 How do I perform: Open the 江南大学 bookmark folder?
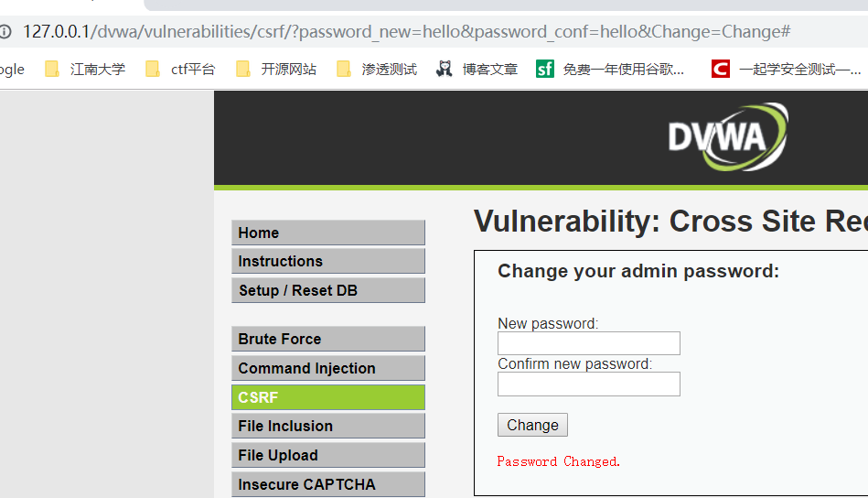point(85,69)
